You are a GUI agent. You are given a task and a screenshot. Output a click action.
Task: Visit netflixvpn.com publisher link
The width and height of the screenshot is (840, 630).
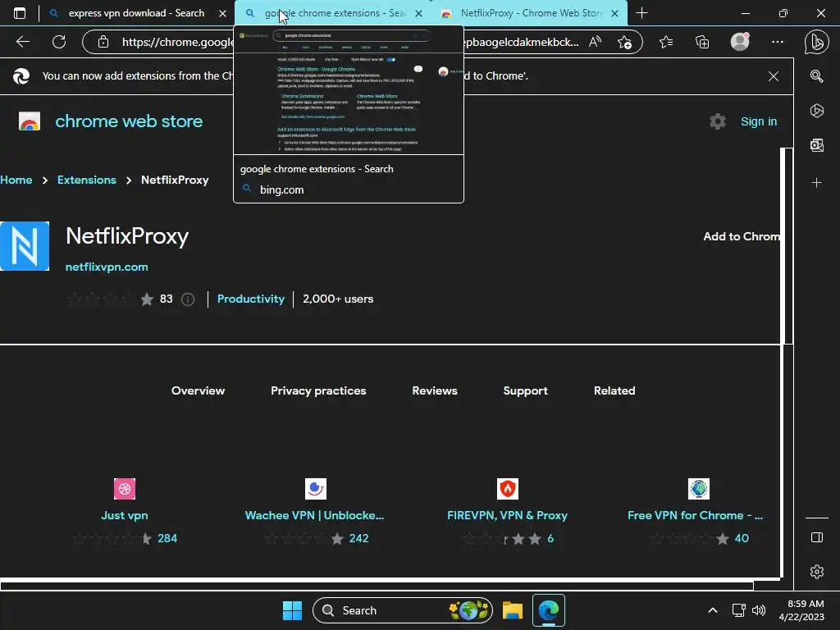[107, 267]
